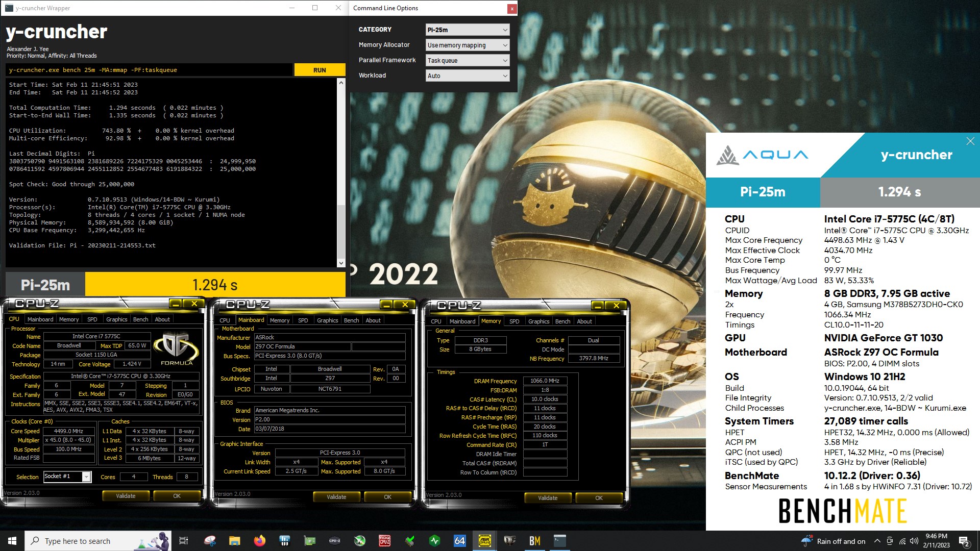Open SPD tab in the Memory CPU-Z window
Screen dimensions: 980x551
(x=514, y=321)
